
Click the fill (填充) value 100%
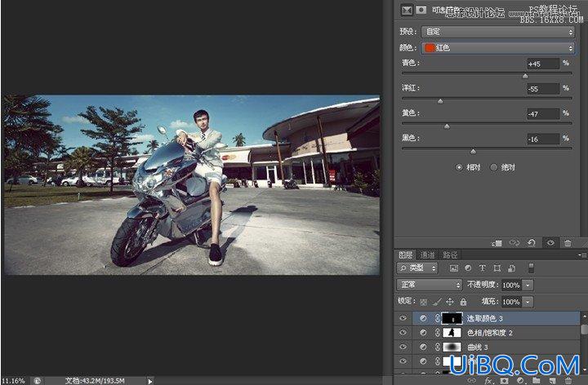(x=511, y=302)
